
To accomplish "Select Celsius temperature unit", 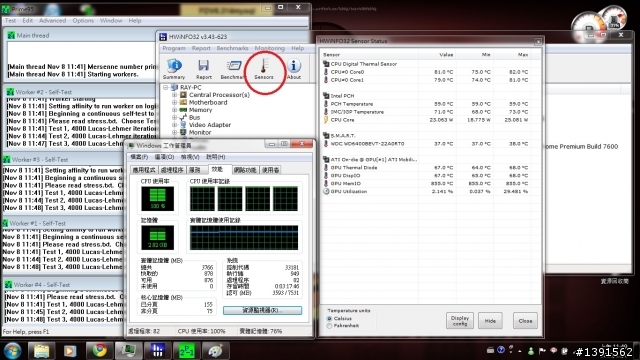I will (329, 318).
